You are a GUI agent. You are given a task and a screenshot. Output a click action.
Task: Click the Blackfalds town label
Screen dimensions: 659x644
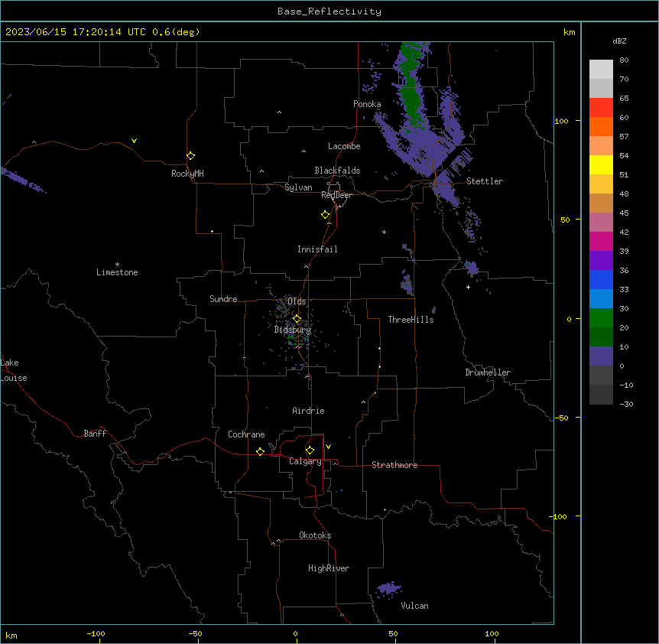click(337, 171)
